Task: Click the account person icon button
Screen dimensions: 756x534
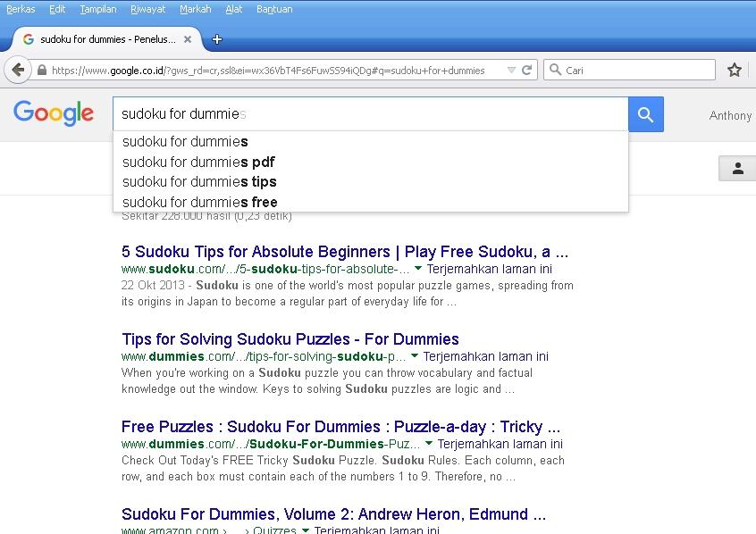Action: 737,168
